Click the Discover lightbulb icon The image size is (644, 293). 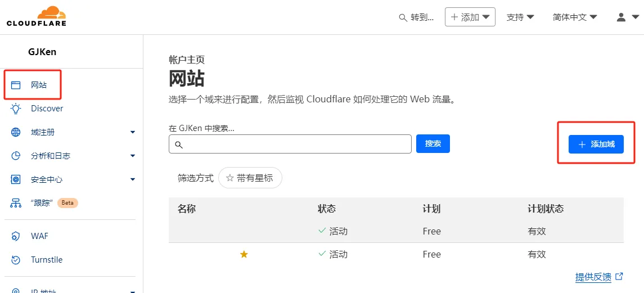[x=16, y=109]
